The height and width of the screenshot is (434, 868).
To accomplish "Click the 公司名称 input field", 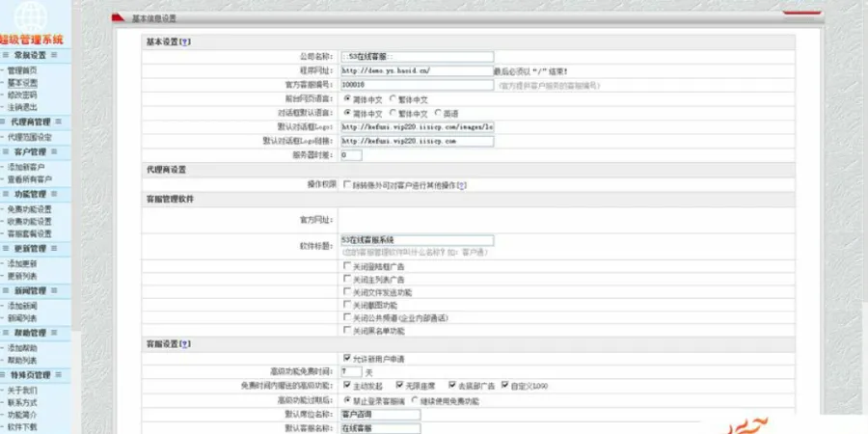I will (417, 57).
